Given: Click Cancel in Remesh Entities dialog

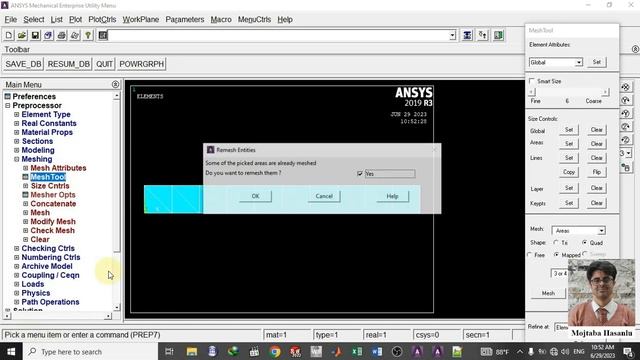Looking at the screenshot, I should point(324,196).
